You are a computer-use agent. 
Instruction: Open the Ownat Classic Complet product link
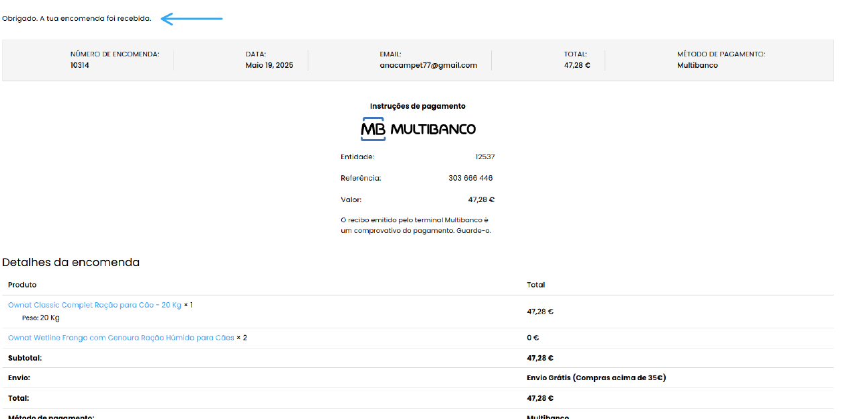coord(95,305)
